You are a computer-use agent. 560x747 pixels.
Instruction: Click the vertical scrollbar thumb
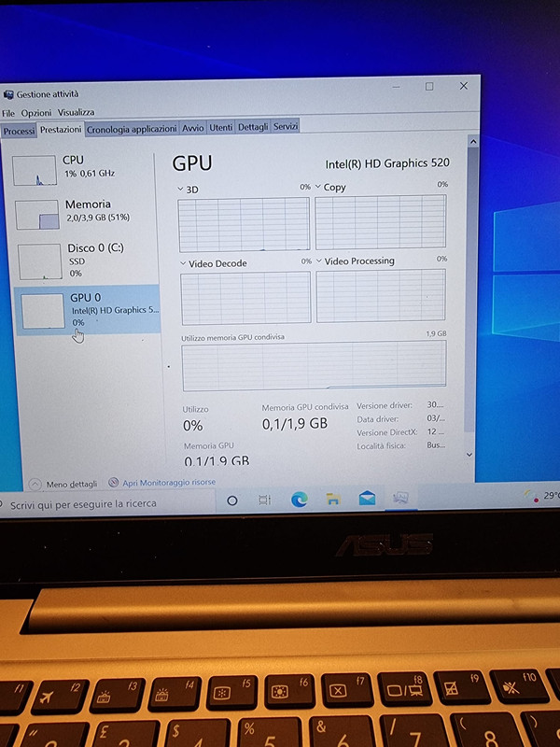[x=471, y=289]
